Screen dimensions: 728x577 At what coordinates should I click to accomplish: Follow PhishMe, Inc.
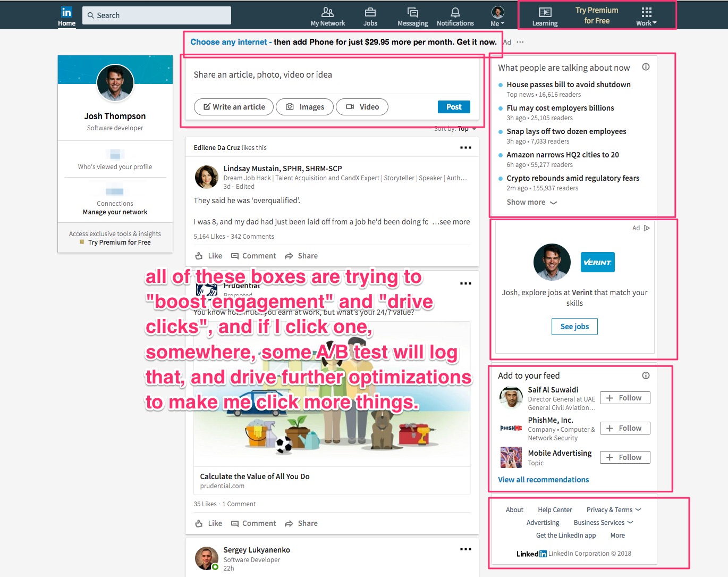click(625, 428)
